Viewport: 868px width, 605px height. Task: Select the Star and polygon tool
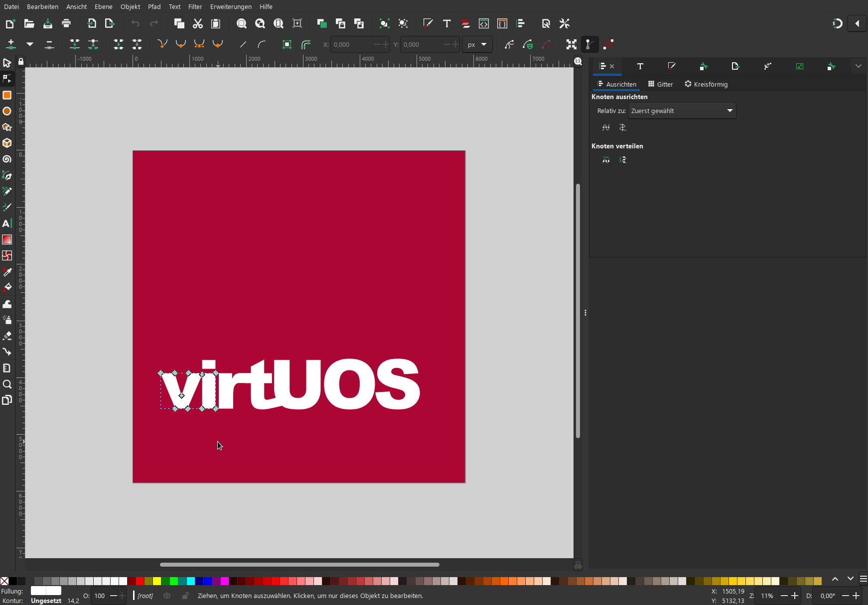coord(7,127)
